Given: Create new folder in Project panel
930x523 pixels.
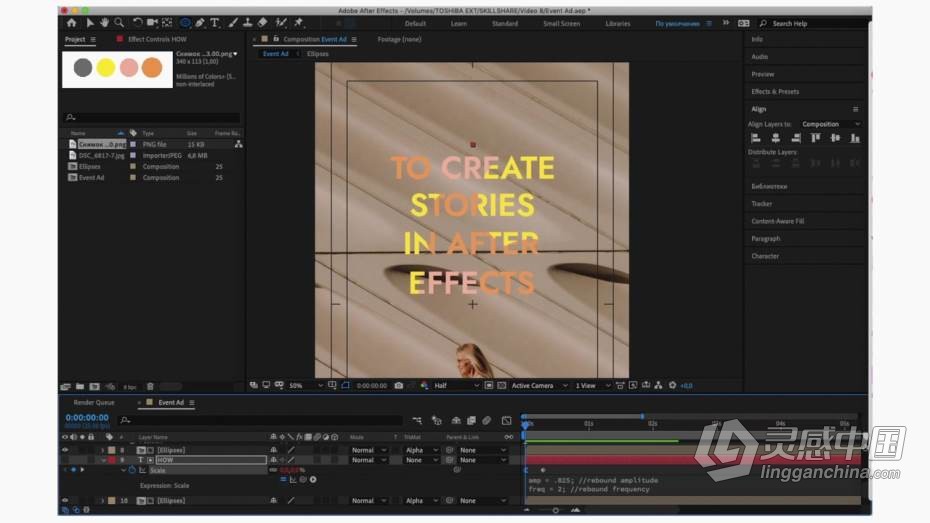Looking at the screenshot, I should [x=80, y=387].
